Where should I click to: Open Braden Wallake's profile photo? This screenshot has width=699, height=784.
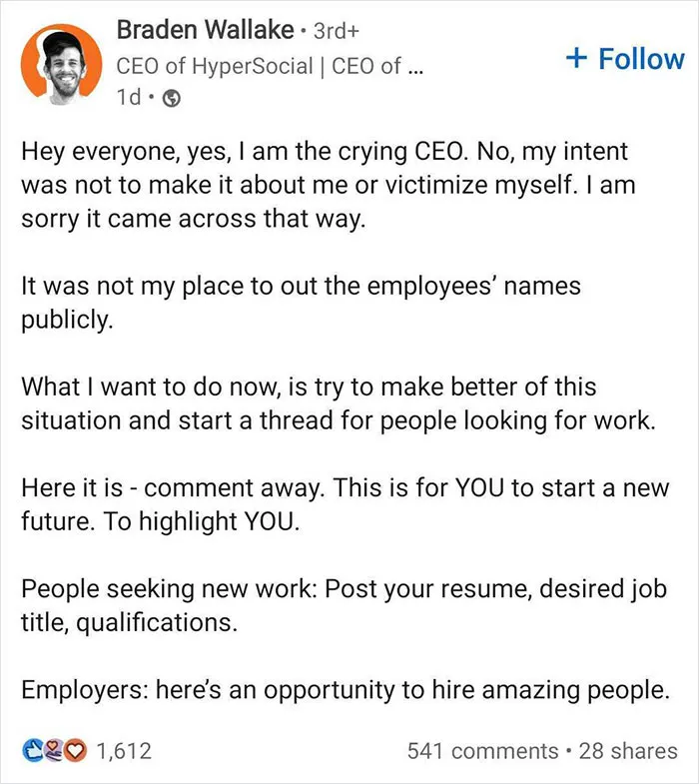point(62,64)
